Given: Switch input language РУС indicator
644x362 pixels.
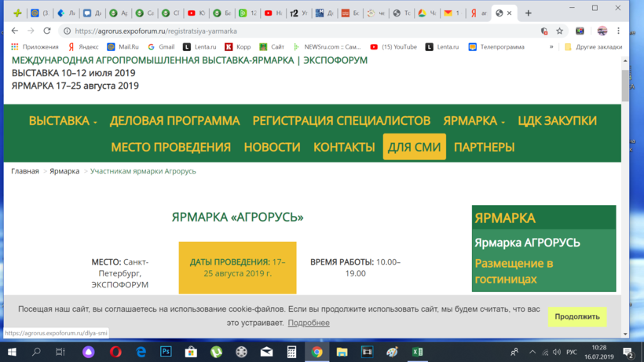Looking at the screenshot, I should pos(571,352).
